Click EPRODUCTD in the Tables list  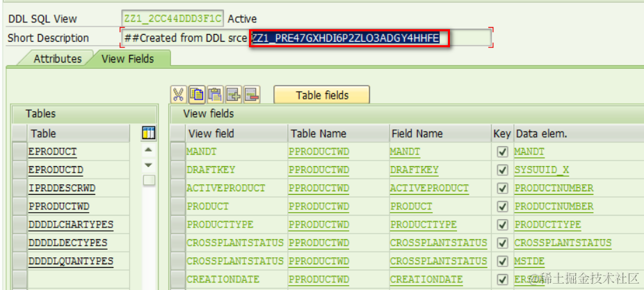56,170
